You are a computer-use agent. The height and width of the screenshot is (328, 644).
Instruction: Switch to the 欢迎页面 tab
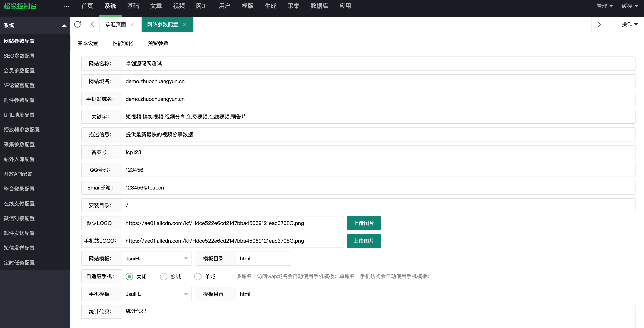[x=116, y=25]
